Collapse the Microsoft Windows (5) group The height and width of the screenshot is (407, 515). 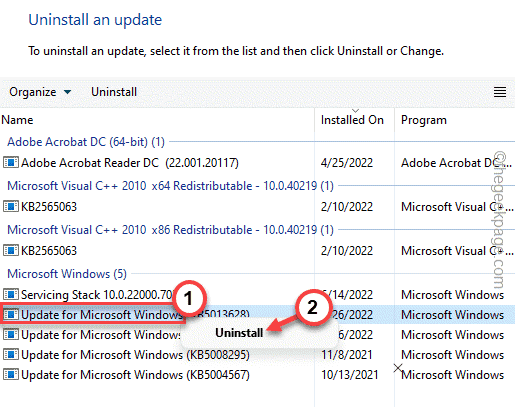coord(67,274)
